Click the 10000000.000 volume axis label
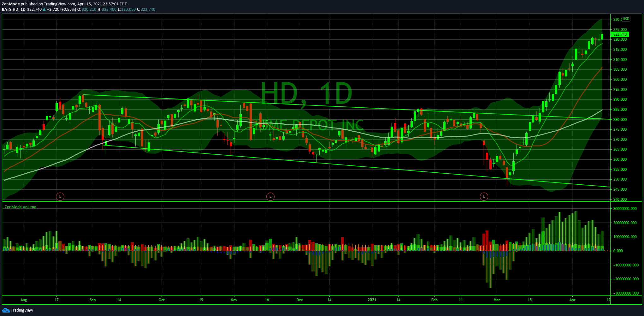644x316 pixels. [625, 237]
